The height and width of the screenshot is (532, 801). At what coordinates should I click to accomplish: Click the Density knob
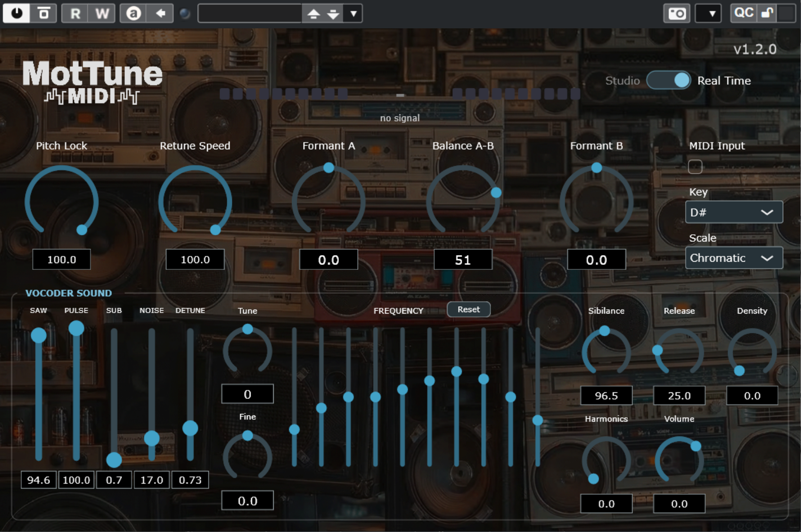752,351
